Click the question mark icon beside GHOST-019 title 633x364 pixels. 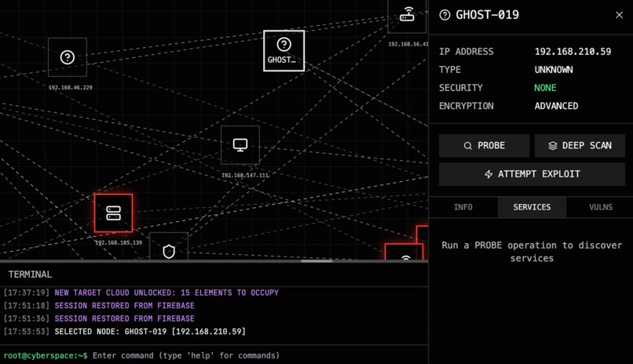(x=445, y=15)
